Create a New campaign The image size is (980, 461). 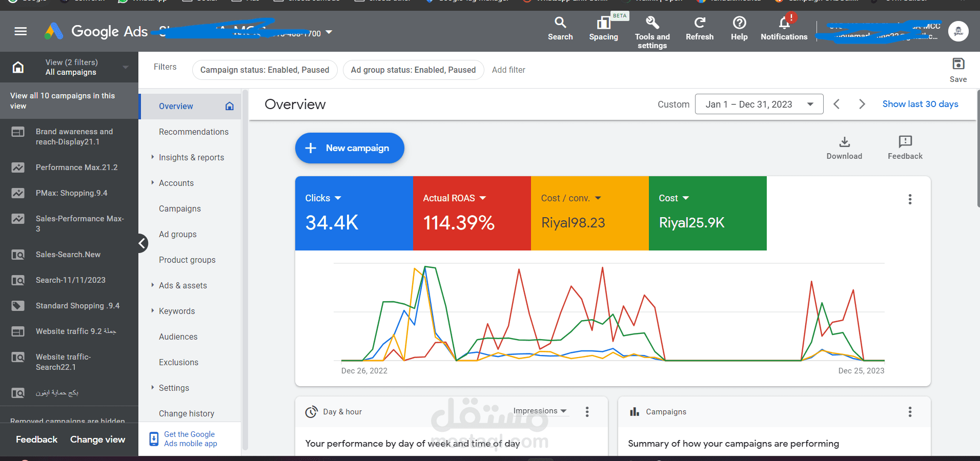tap(350, 148)
